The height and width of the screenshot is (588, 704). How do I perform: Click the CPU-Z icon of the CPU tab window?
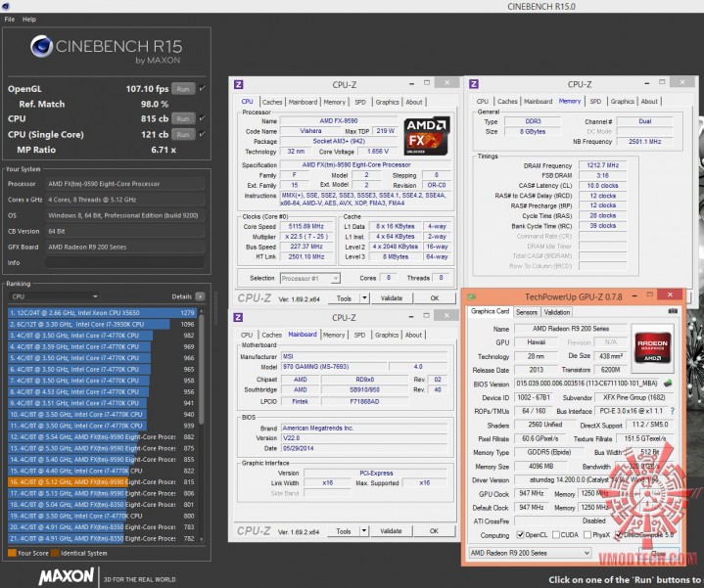pyautogui.click(x=238, y=84)
